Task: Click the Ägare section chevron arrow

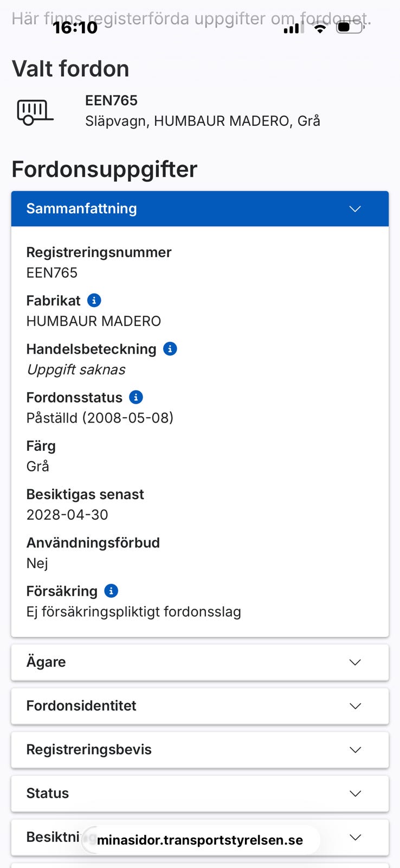Action: 356,662
